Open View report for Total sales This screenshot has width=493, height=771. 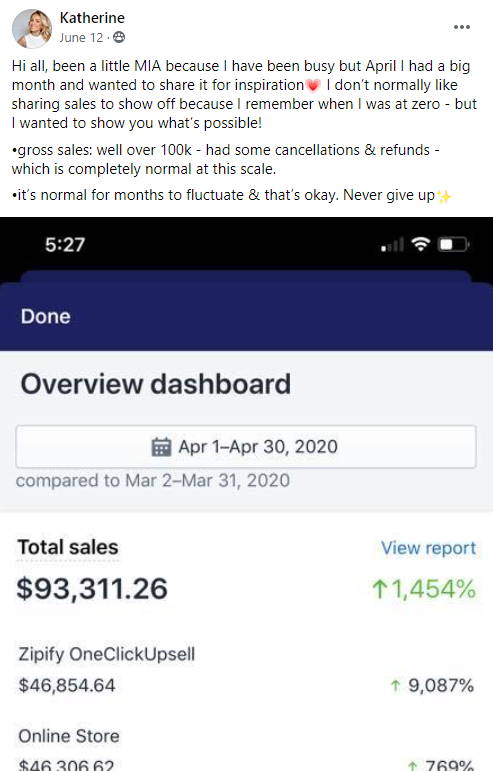[x=428, y=548]
